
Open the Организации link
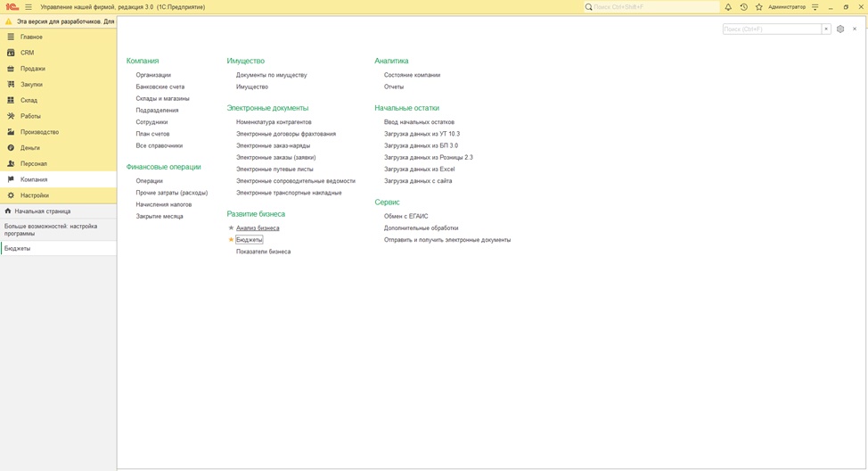click(x=153, y=75)
